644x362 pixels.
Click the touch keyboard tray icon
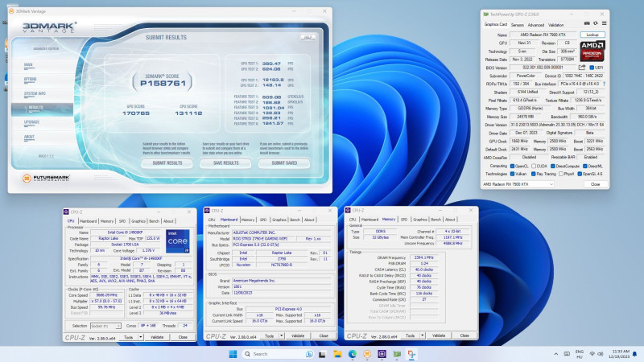tap(567, 354)
